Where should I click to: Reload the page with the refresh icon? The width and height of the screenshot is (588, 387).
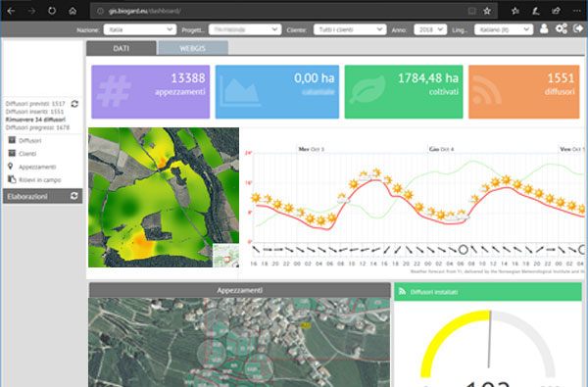[52, 11]
